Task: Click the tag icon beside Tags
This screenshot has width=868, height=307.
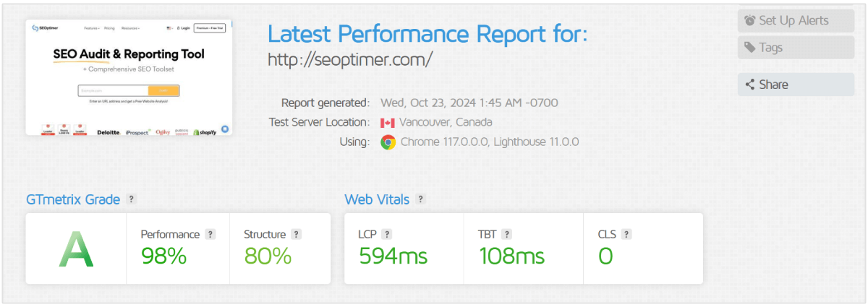Action: click(750, 48)
